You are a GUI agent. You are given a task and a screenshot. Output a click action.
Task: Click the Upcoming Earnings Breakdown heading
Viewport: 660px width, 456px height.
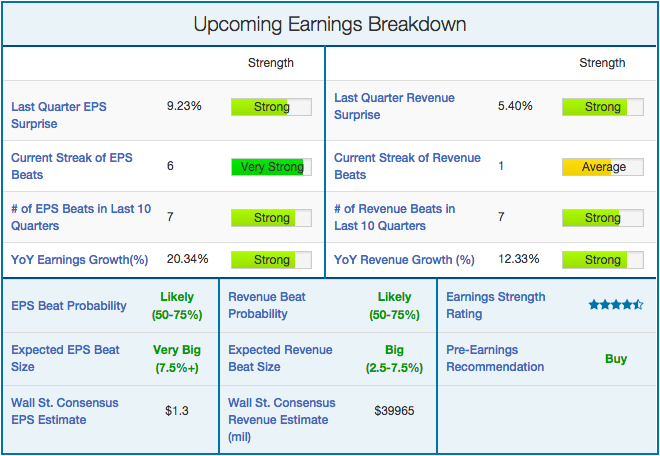click(330, 24)
